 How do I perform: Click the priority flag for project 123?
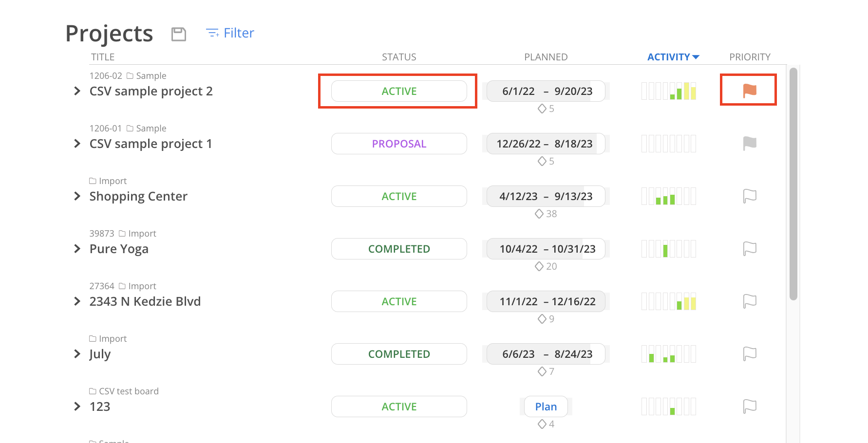[750, 406]
